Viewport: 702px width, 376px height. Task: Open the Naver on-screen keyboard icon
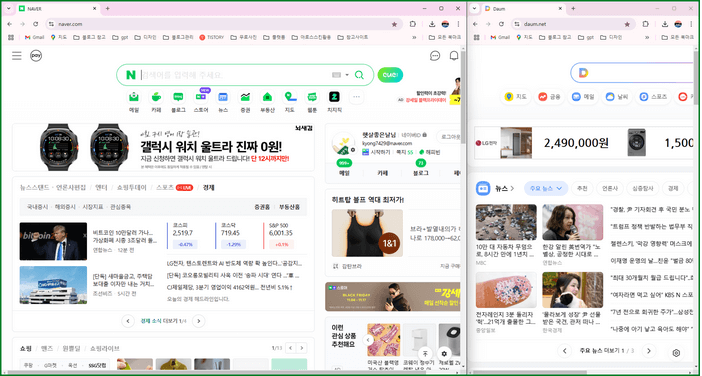[x=337, y=75]
